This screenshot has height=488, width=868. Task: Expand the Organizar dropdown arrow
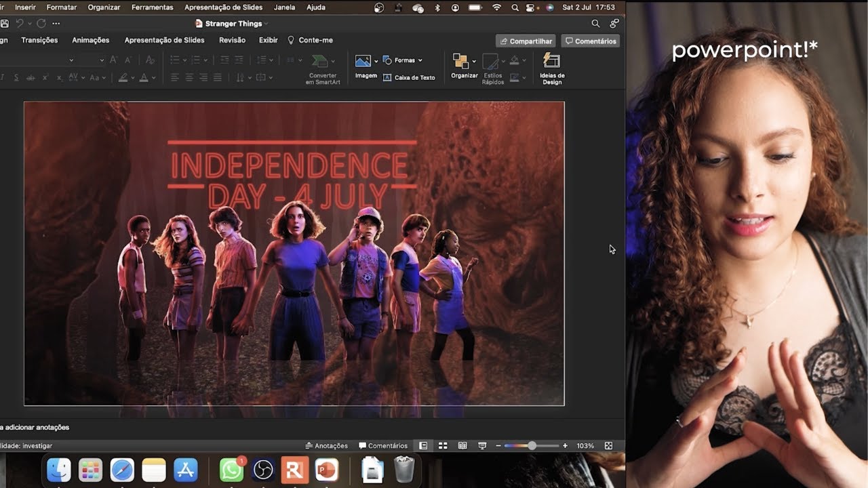click(474, 61)
